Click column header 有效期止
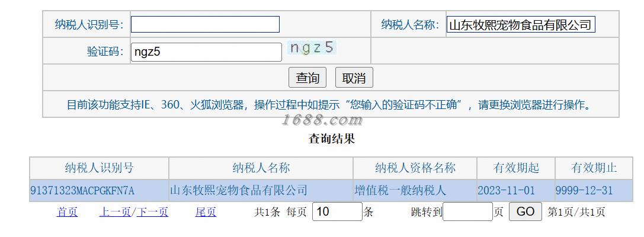Screen dimensions: 644x237 click(594, 168)
